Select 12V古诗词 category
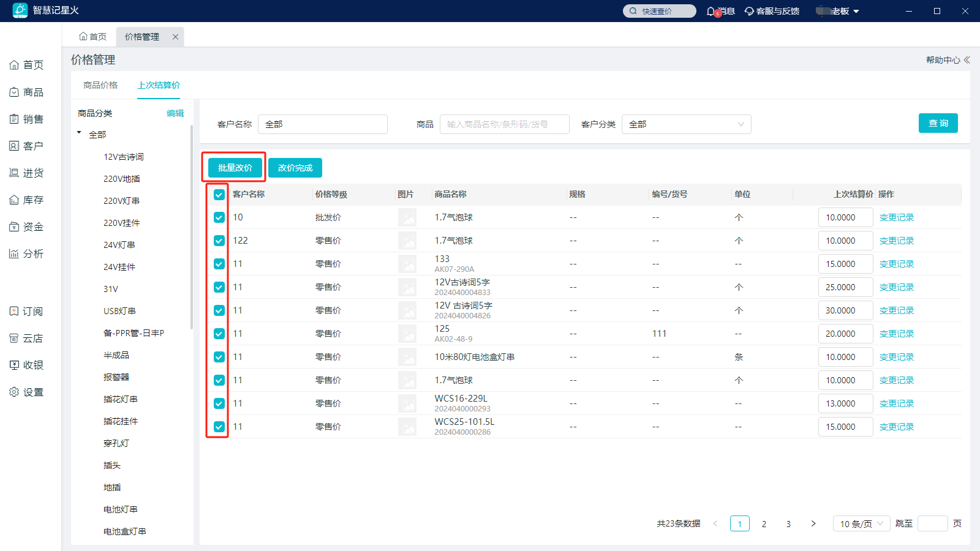The image size is (980, 551). click(124, 157)
